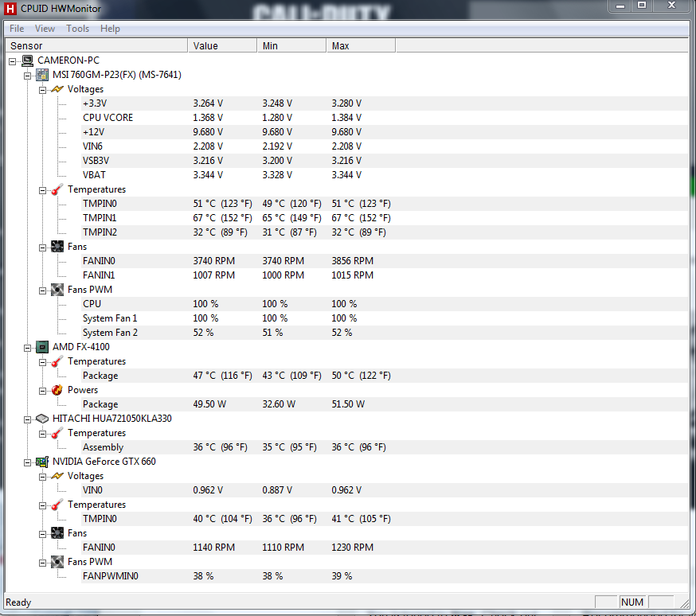Viewport: 696px width, 616px height.
Task: Select the VBAT row
Action: [x=385, y=175]
